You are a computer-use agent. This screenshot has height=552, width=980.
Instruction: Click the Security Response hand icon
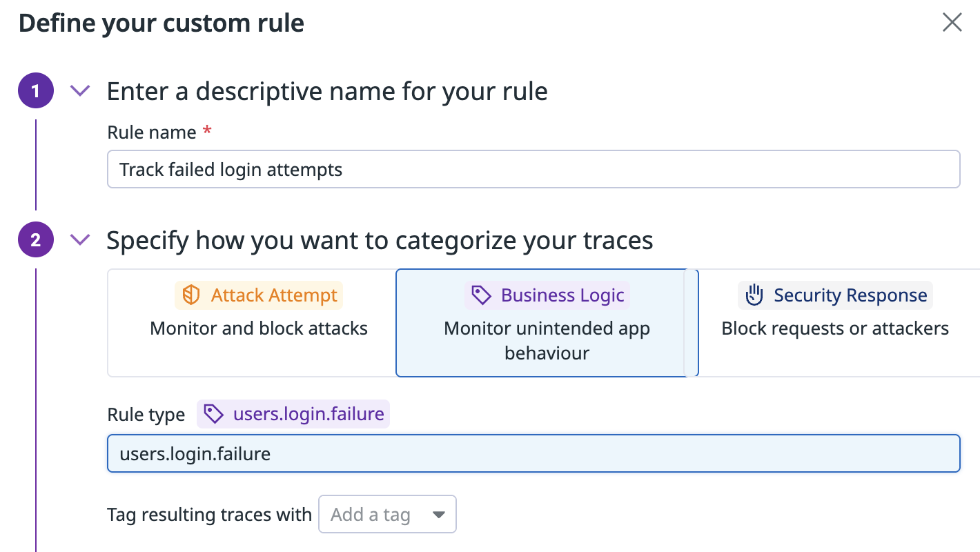754,295
